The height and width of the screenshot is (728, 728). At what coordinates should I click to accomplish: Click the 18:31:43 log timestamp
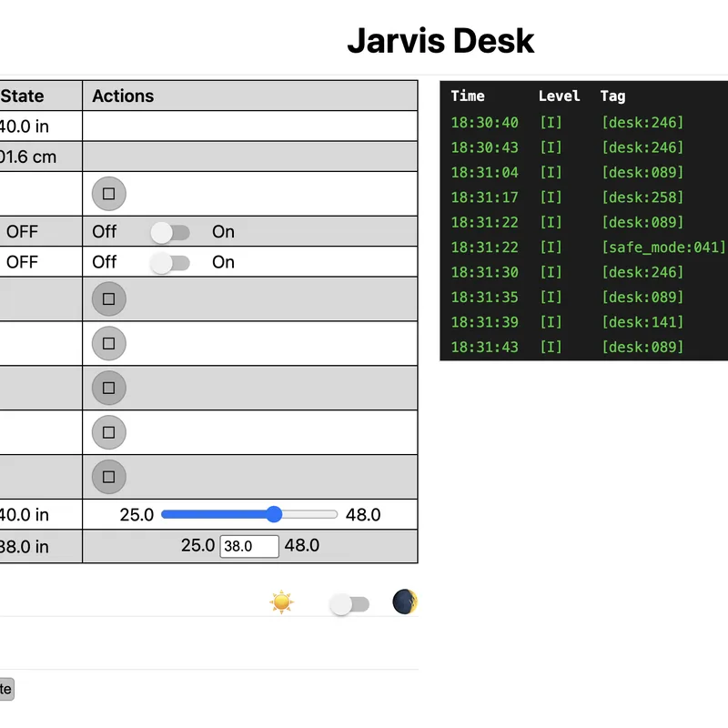pos(484,348)
